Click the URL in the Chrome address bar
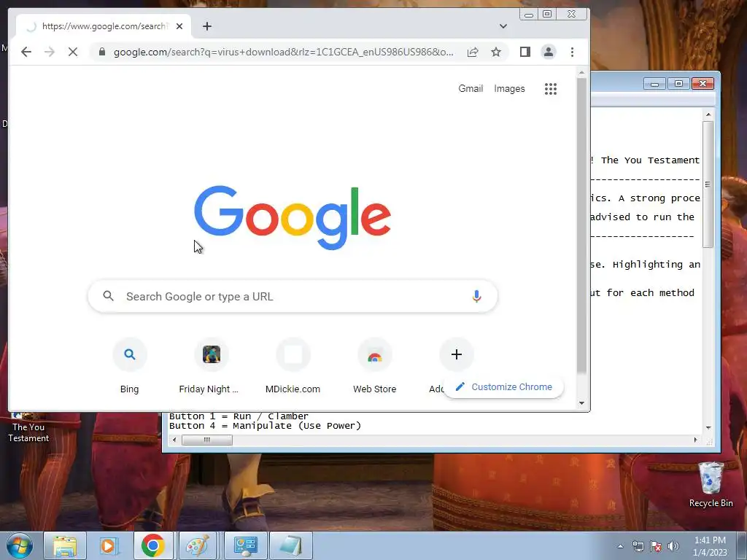 pyautogui.click(x=284, y=52)
